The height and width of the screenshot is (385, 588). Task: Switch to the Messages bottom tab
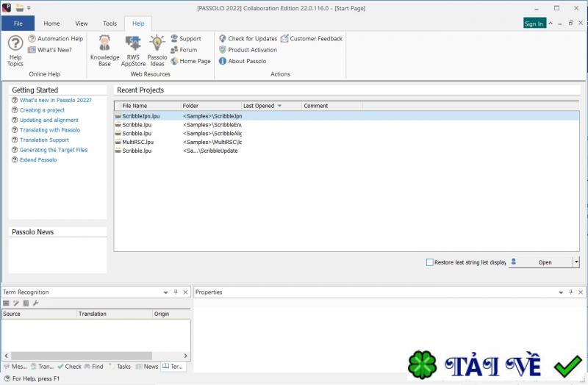(x=15, y=367)
